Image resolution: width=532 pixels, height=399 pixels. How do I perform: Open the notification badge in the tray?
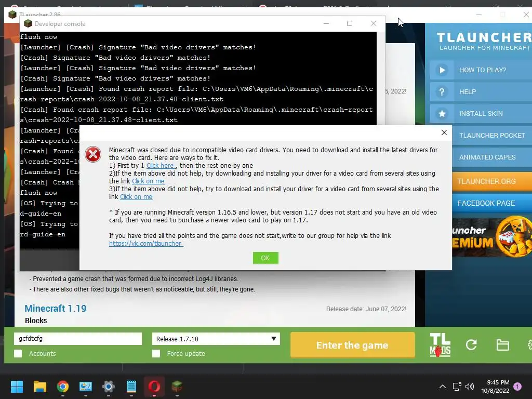click(x=517, y=387)
